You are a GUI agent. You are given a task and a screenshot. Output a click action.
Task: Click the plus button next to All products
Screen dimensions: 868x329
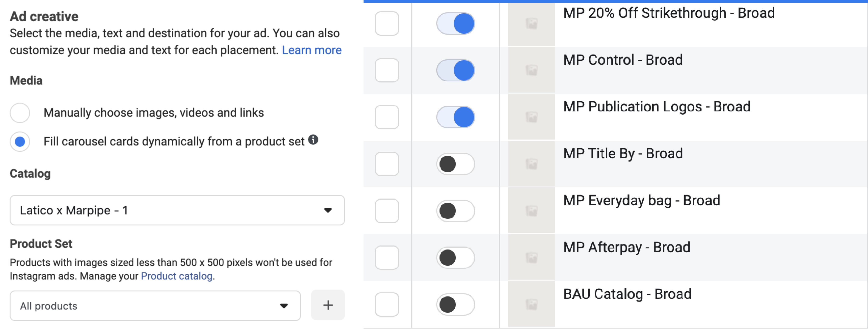coord(328,305)
